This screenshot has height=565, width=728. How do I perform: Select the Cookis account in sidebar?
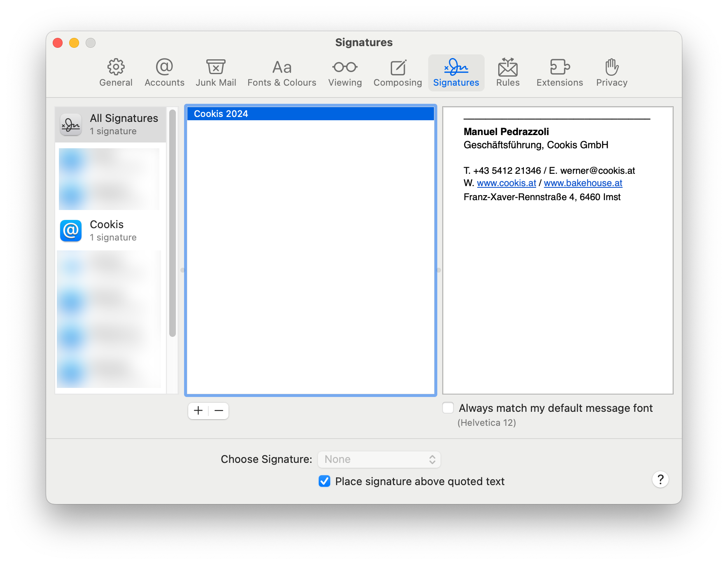click(110, 230)
